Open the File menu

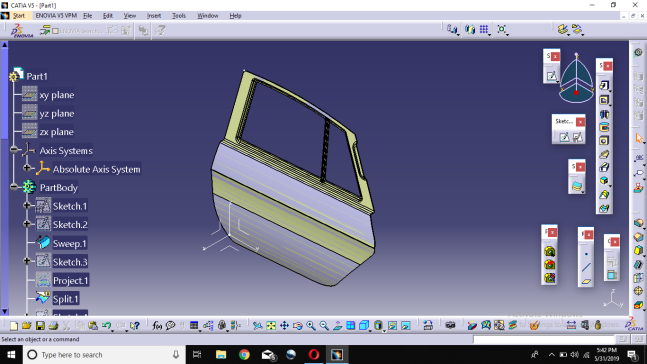point(87,16)
